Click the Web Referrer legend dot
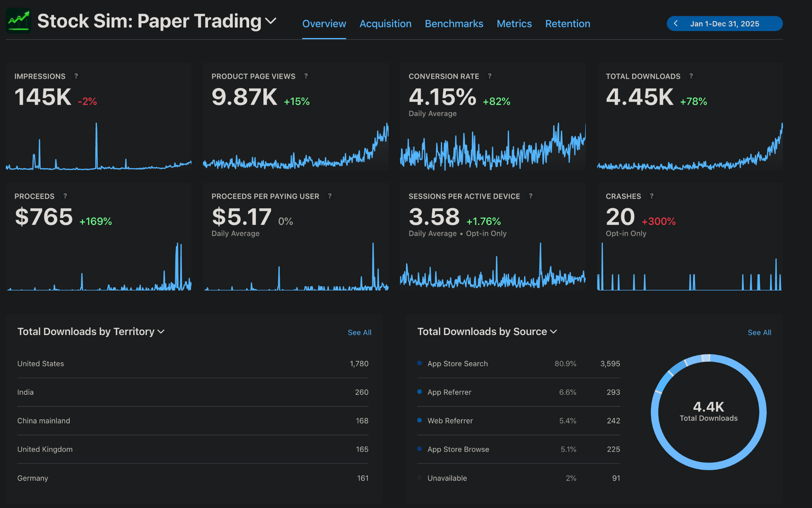The height and width of the screenshot is (508, 812). click(420, 420)
